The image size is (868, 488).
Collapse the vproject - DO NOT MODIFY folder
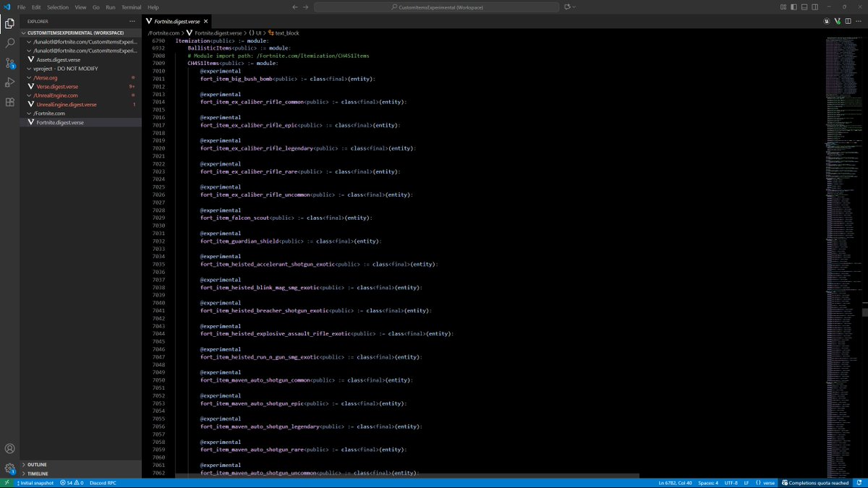tap(81, 69)
